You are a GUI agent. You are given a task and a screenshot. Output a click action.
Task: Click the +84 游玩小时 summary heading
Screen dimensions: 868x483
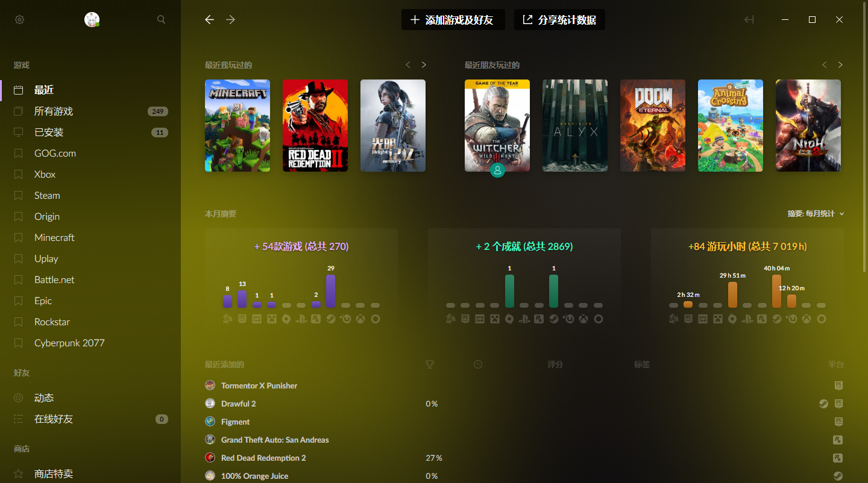(747, 246)
